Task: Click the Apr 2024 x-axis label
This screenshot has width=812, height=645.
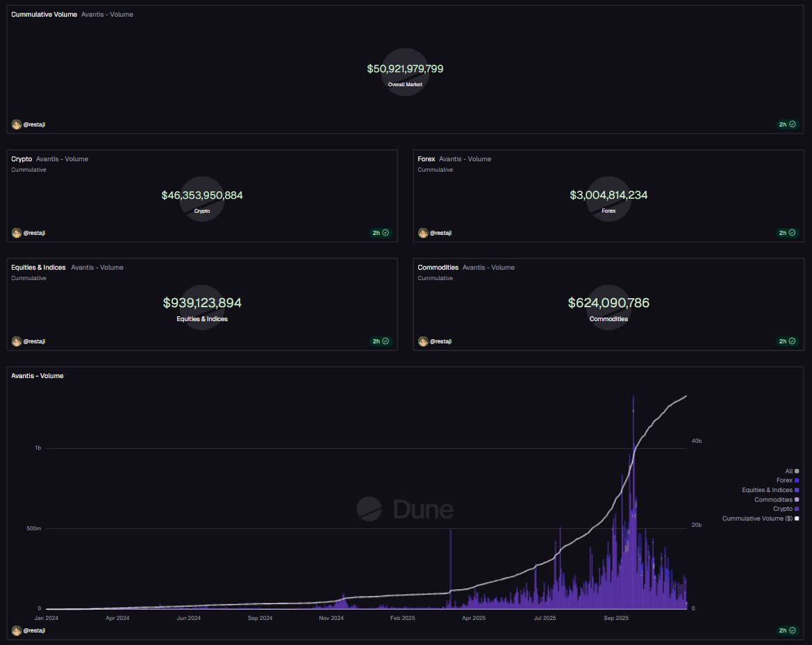Action: click(117, 618)
